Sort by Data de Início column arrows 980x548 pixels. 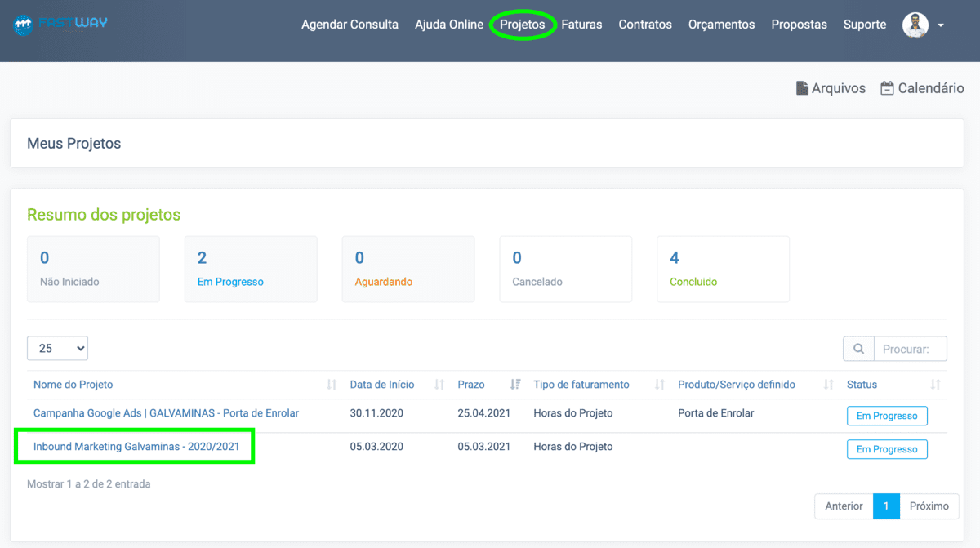pos(439,385)
